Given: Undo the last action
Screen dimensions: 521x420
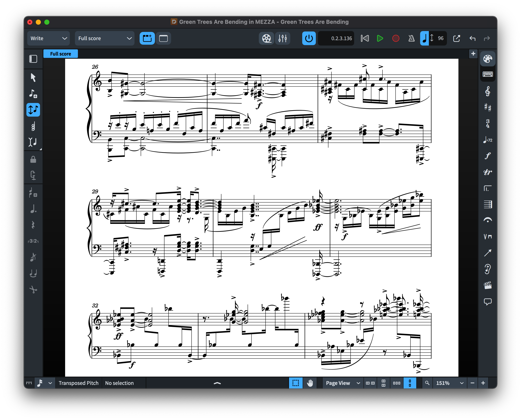Looking at the screenshot, I should (472, 38).
